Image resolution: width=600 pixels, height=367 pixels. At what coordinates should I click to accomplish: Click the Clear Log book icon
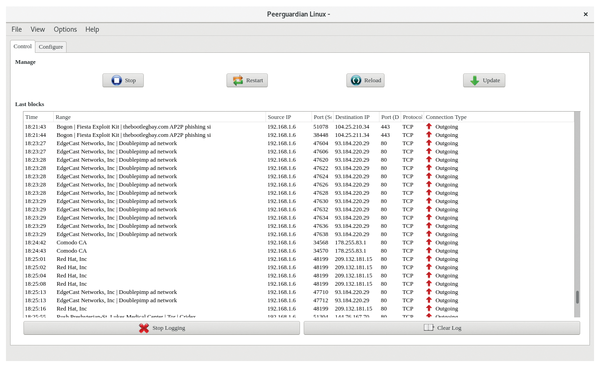coord(429,328)
